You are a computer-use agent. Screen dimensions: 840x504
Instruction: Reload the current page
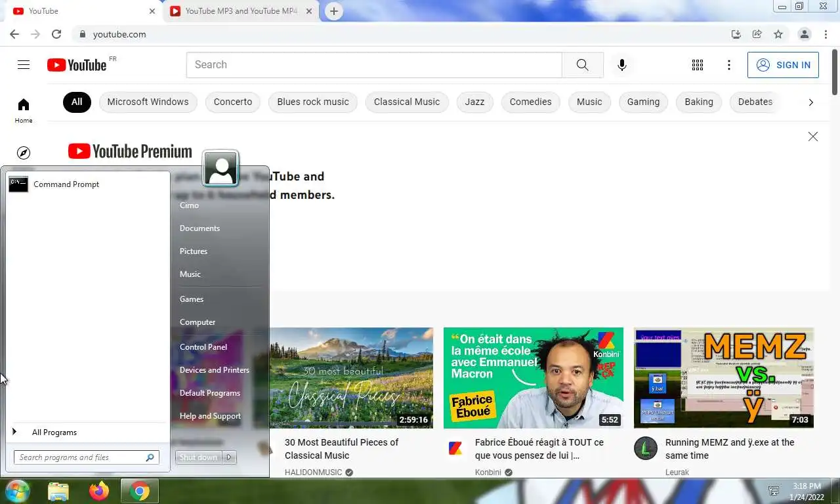[56, 34]
